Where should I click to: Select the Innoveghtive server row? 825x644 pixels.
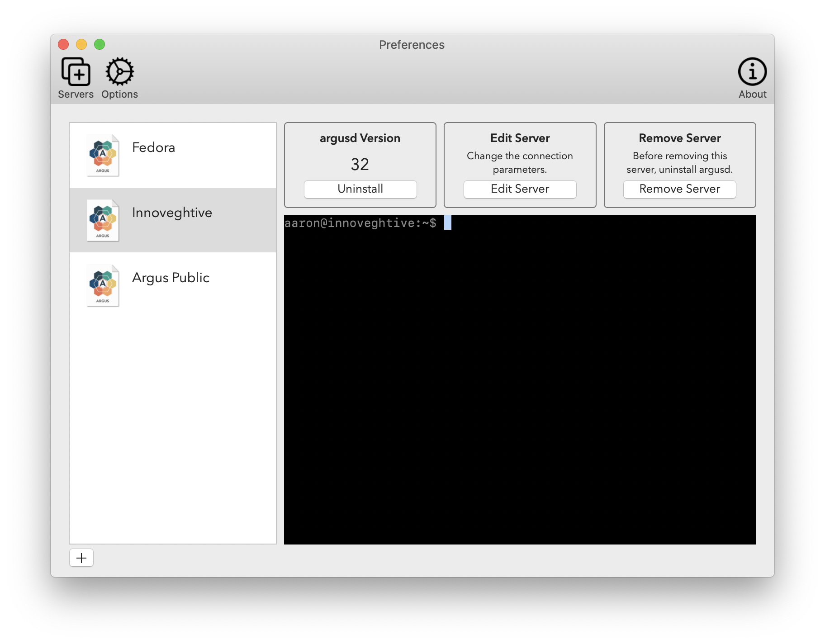(173, 220)
